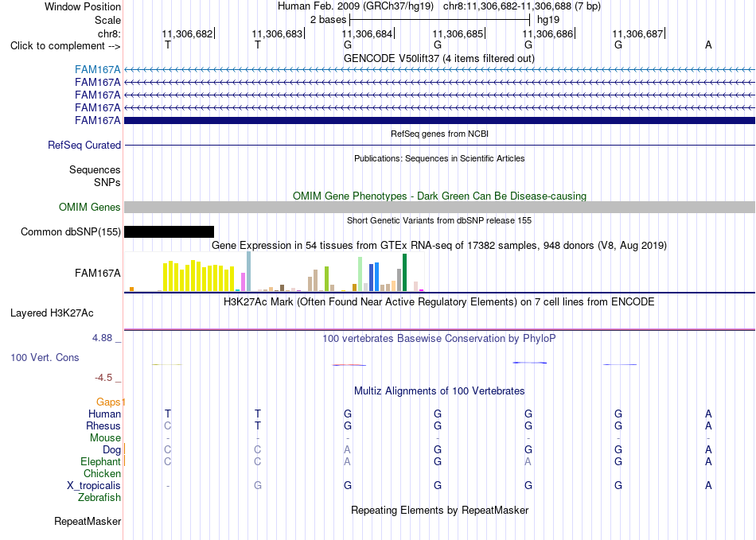Select the Zebrafish alignment row label
Viewport: 756px width, 540px height.
pos(99,497)
